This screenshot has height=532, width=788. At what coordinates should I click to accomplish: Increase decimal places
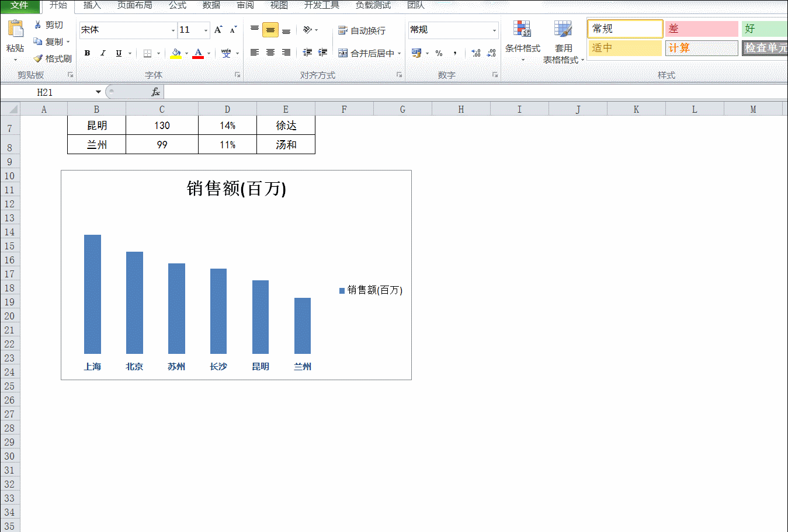pyautogui.click(x=476, y=53)
